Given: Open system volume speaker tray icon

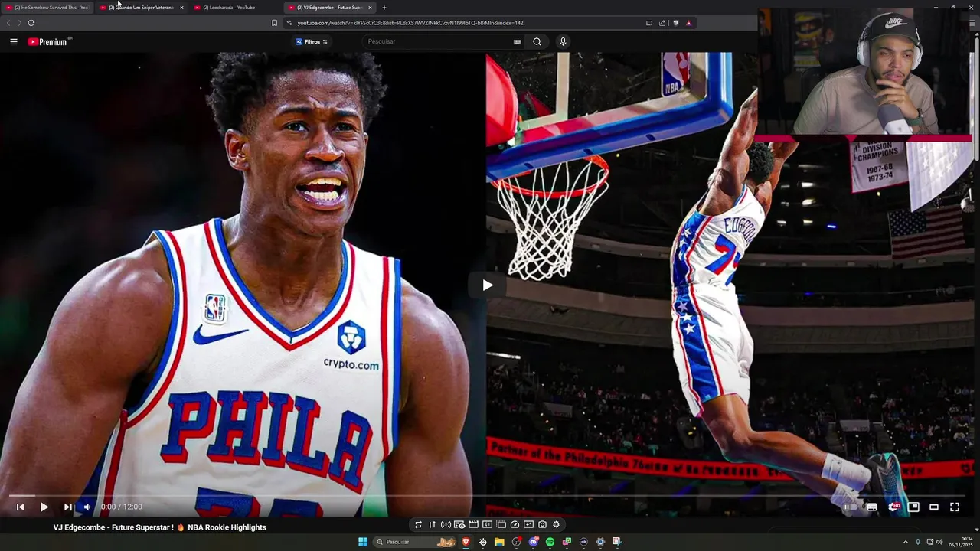Looking at the screenshot, I should pos(939,542).
